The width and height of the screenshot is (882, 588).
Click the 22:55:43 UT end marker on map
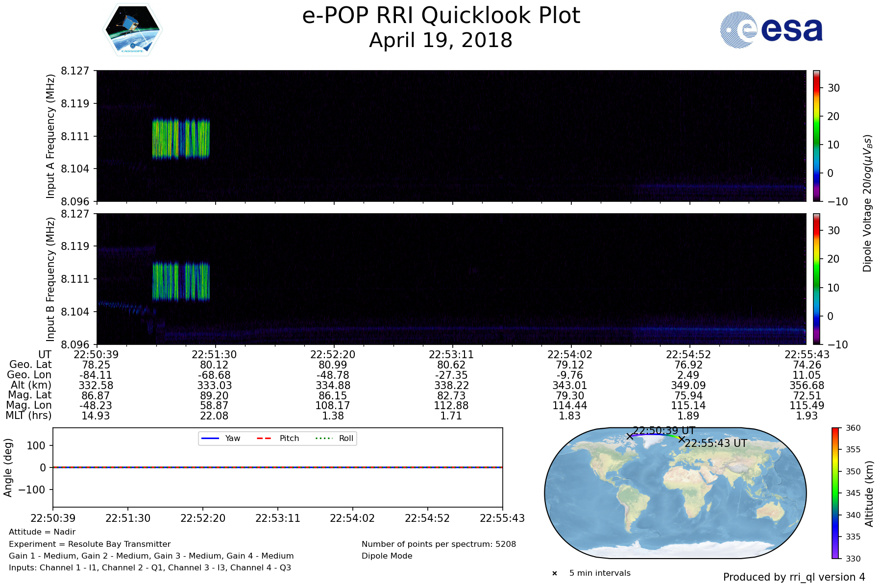tap(681, 440)
